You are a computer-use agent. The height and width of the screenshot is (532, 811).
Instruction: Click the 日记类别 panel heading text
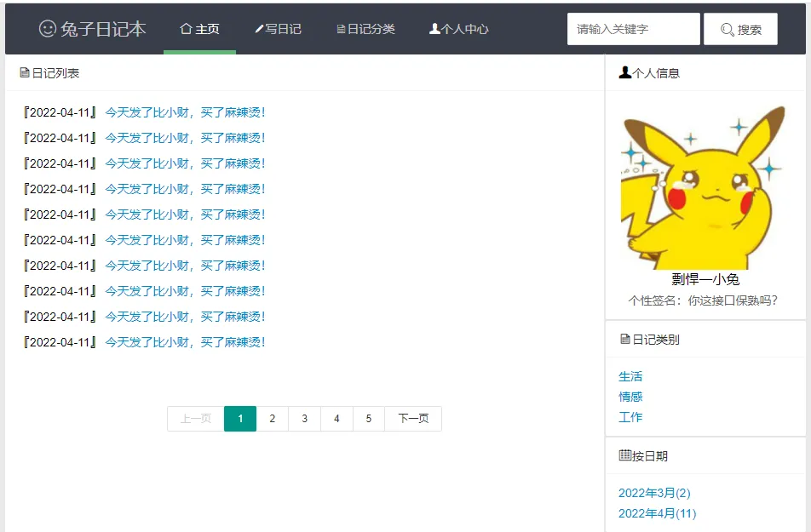point(656,340)
